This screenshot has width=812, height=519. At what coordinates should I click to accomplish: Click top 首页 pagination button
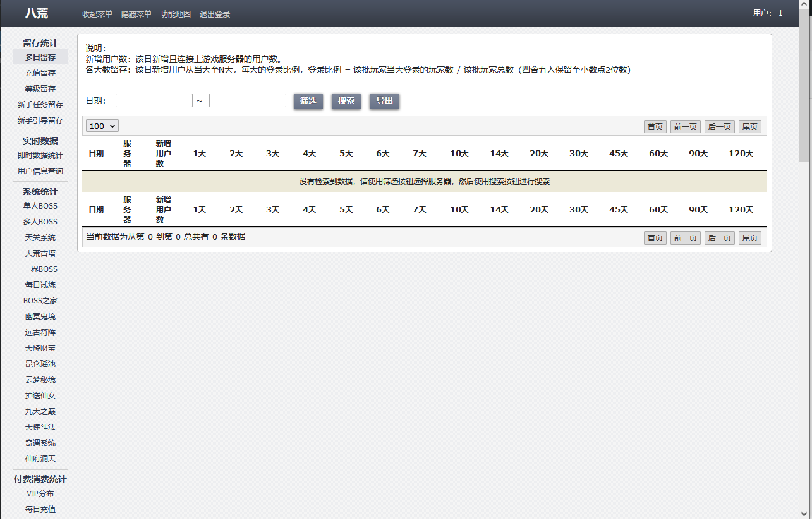point(655,126)
